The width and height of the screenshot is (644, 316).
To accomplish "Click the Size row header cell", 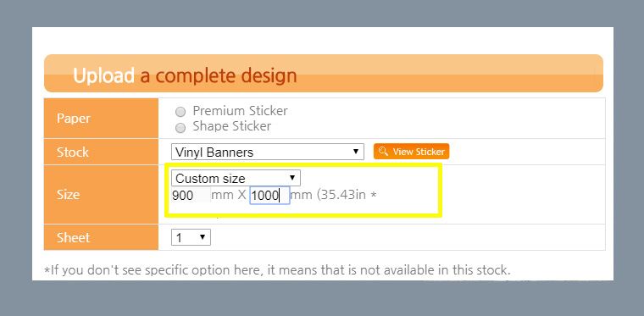I will point(101,195).
